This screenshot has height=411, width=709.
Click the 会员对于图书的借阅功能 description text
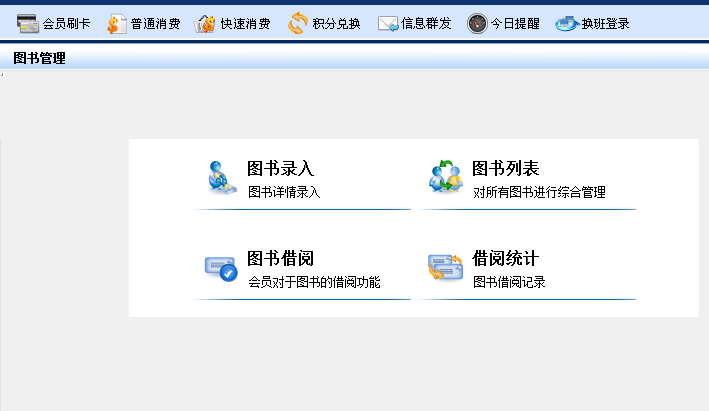pyautogui.click(x=314, y=282)
